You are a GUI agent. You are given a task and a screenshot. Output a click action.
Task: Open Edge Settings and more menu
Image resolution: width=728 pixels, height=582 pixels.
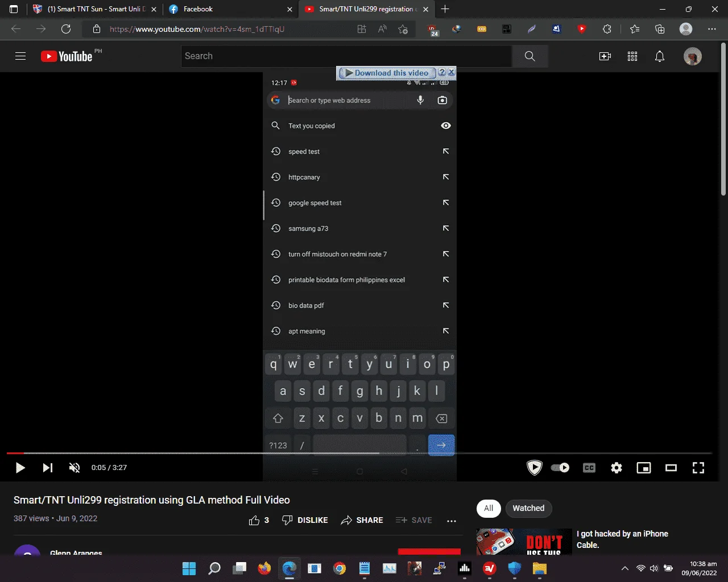click(x=712, y=29)
